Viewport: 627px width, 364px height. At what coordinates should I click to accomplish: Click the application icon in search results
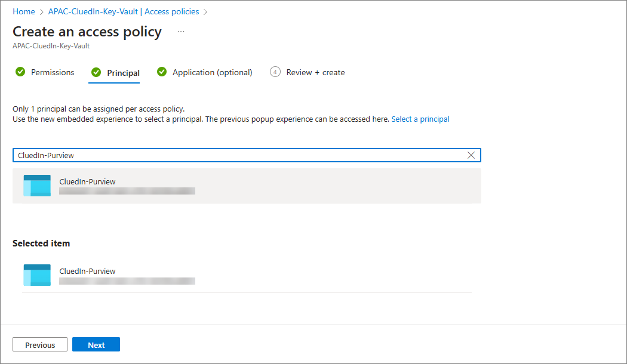tap(37, 186)
